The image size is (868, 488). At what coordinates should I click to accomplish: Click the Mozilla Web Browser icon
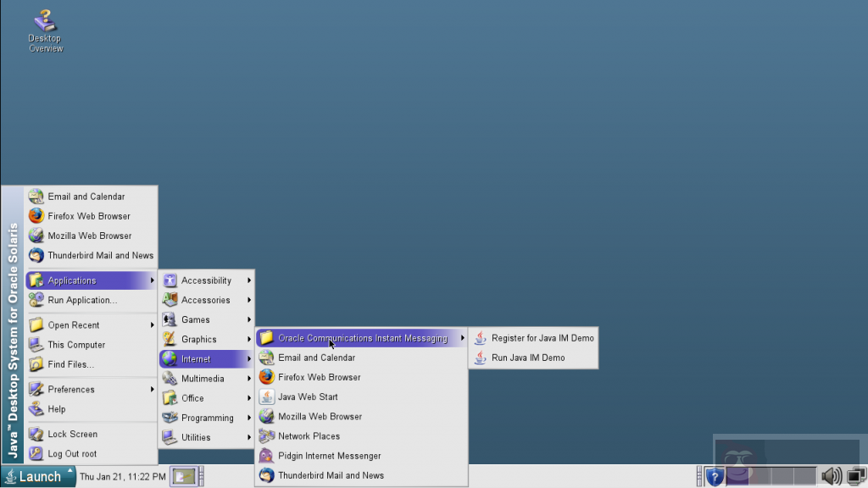coord(319,416)
